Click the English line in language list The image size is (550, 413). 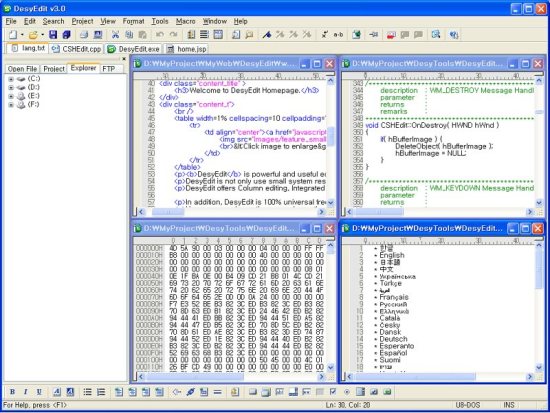pyautogui.click(x=392, y=255)
